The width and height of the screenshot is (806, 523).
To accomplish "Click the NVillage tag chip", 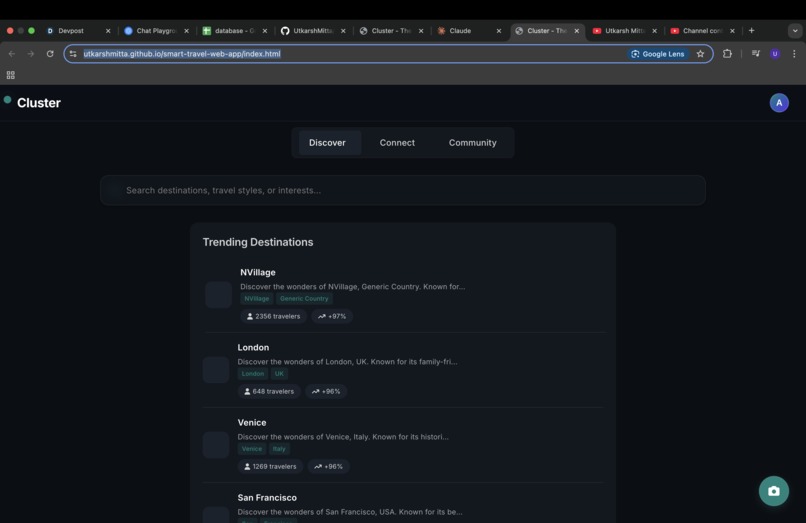I will click(257, 299).
